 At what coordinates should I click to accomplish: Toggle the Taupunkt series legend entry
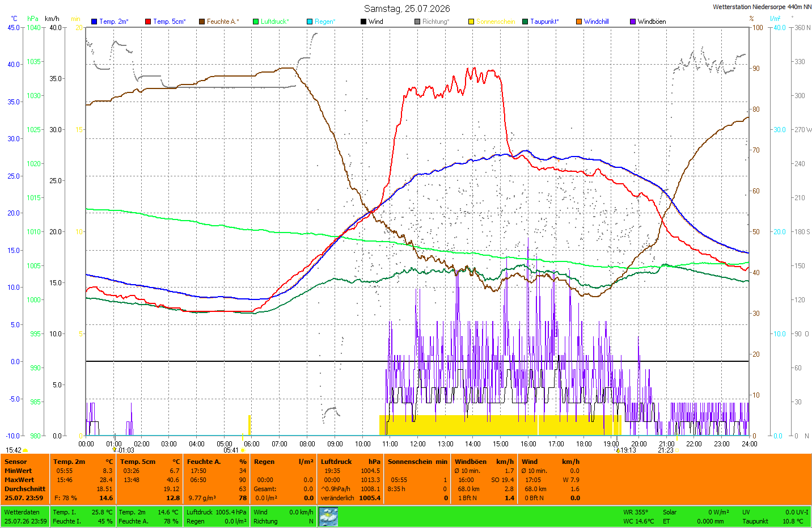point(541,22)
